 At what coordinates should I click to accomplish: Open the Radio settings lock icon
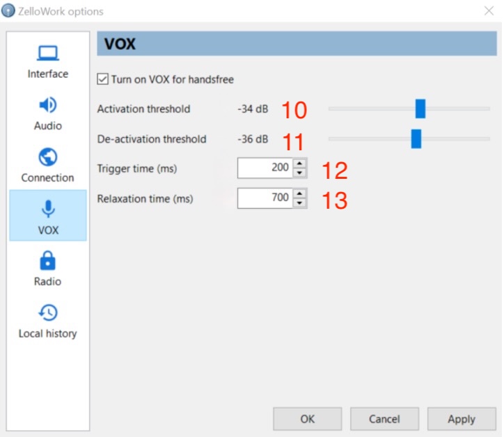click(47, 260)
